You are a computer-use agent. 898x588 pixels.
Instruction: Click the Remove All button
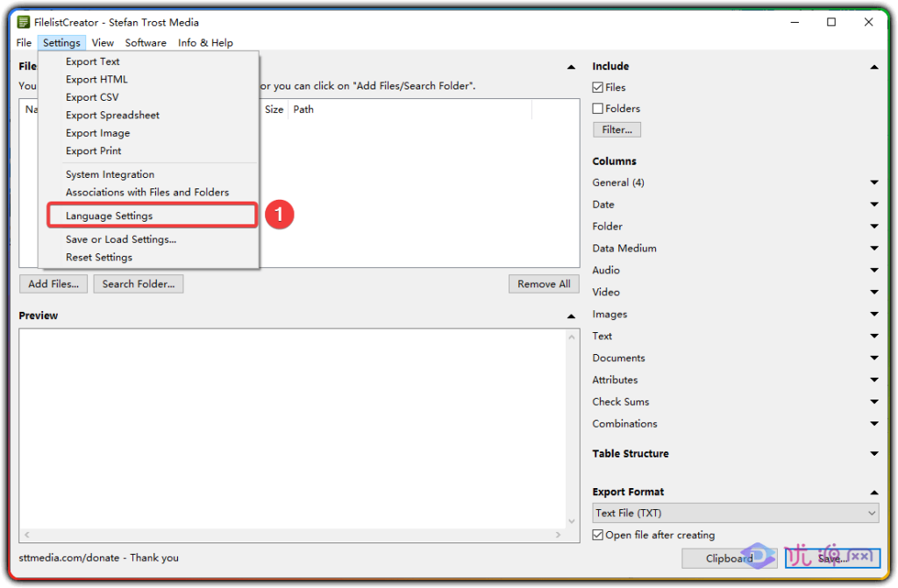544,284
